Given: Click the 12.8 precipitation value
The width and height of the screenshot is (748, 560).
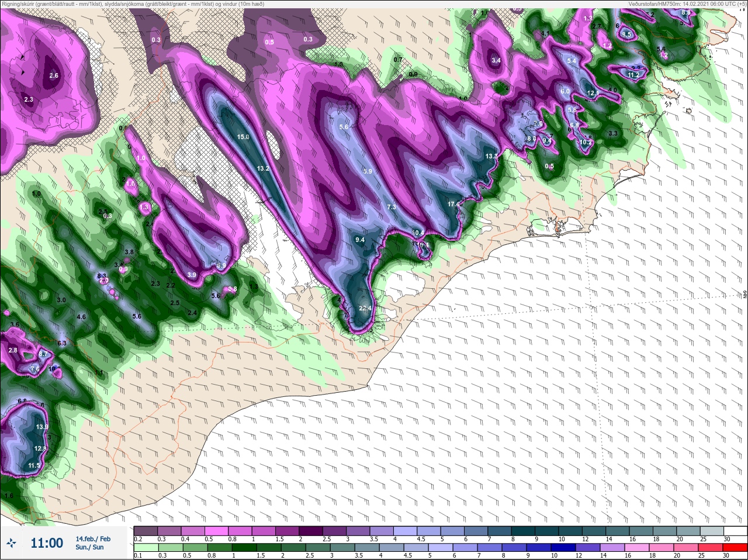Looking at the screenshot, I should click(x=40, y=448).
